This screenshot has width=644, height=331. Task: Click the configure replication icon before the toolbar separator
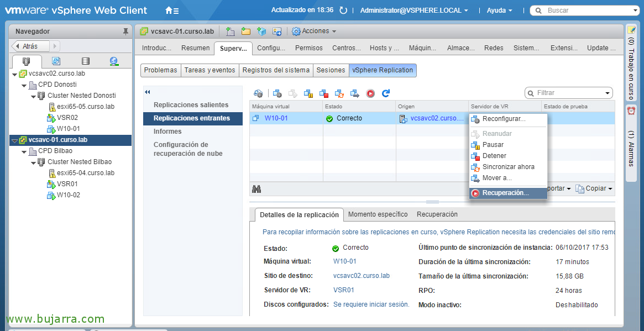[x=258, y=93]
